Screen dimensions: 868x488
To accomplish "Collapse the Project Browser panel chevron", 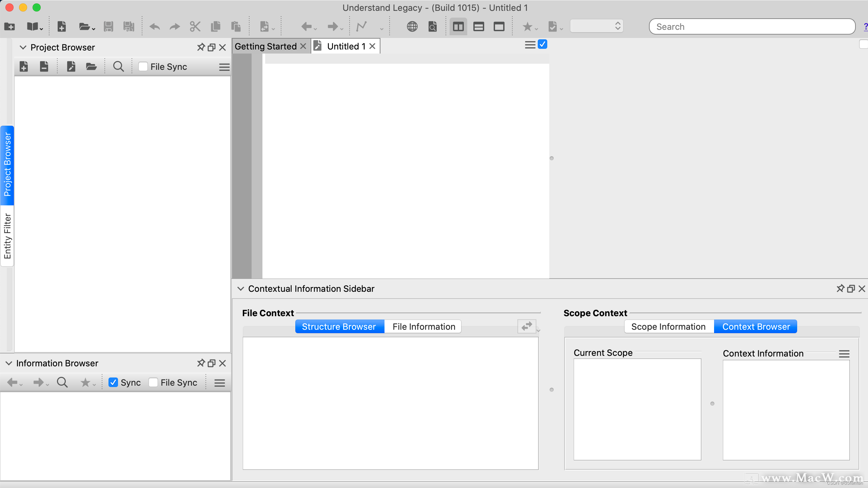I will [23, 47].
